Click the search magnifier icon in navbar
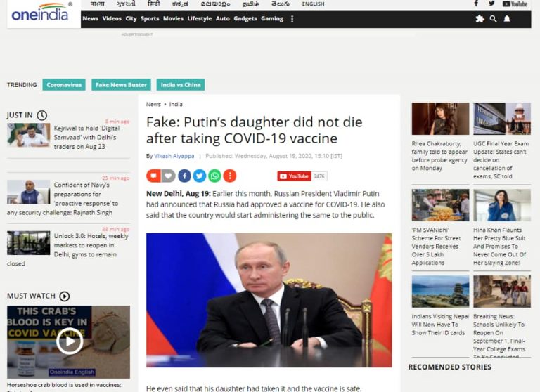This screenshot has width=540, height=392. [493, 18]
